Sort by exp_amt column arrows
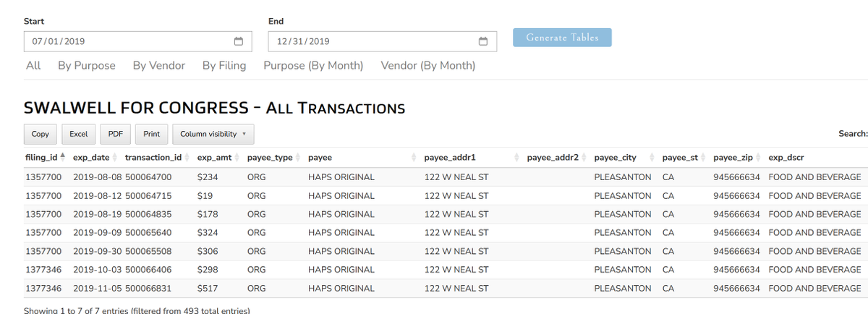The width and height of the screenshot is (868, 314). 238,157
